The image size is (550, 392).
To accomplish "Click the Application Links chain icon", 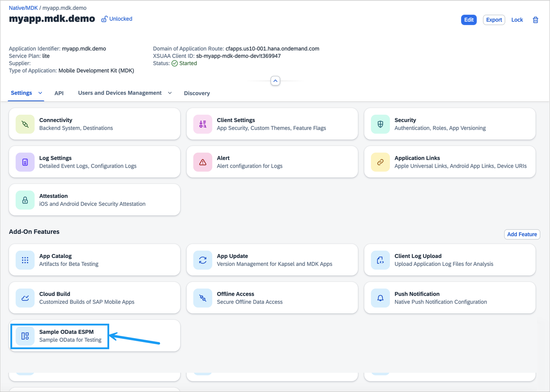I will point(380,162).
